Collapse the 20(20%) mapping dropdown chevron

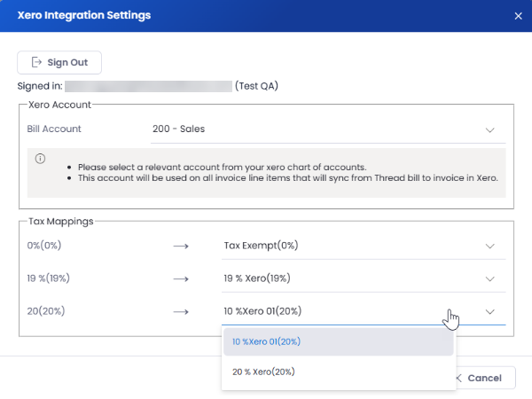pos(489,311)
